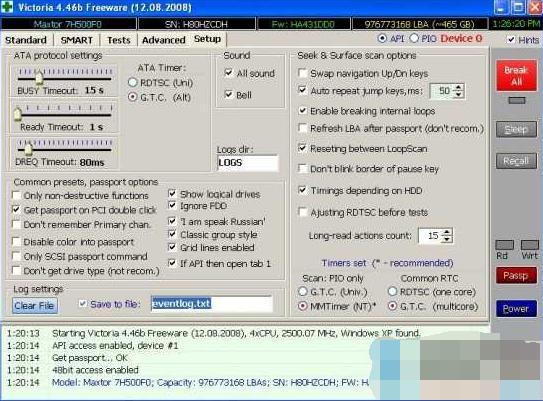The height and width of the screenshot is (401, 543).
Task: Switch to the SMART tab
Action: click(x=77, y=40)
